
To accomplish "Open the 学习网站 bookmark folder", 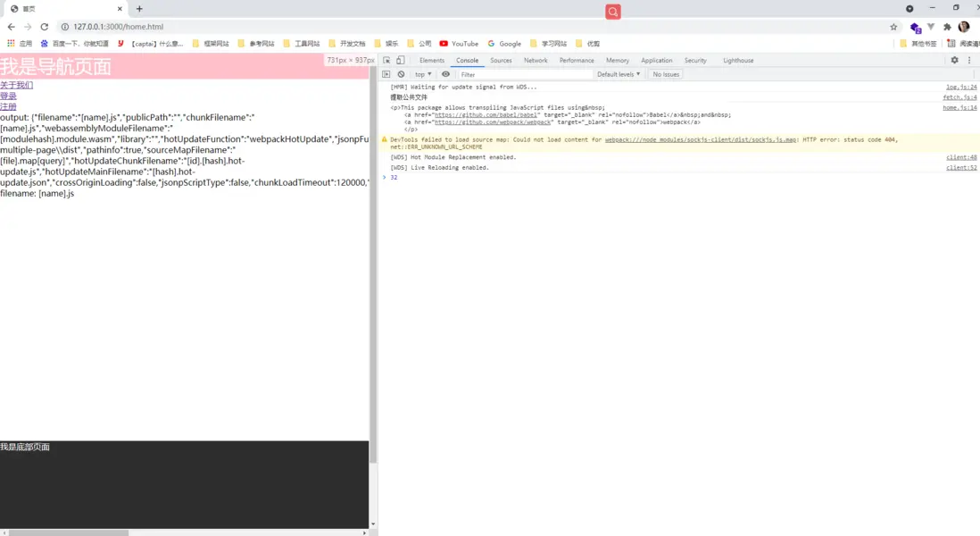I will [548, 44].
